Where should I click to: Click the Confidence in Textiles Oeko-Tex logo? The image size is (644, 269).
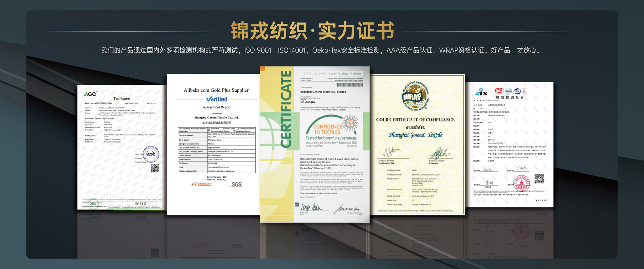click(331, 131)
